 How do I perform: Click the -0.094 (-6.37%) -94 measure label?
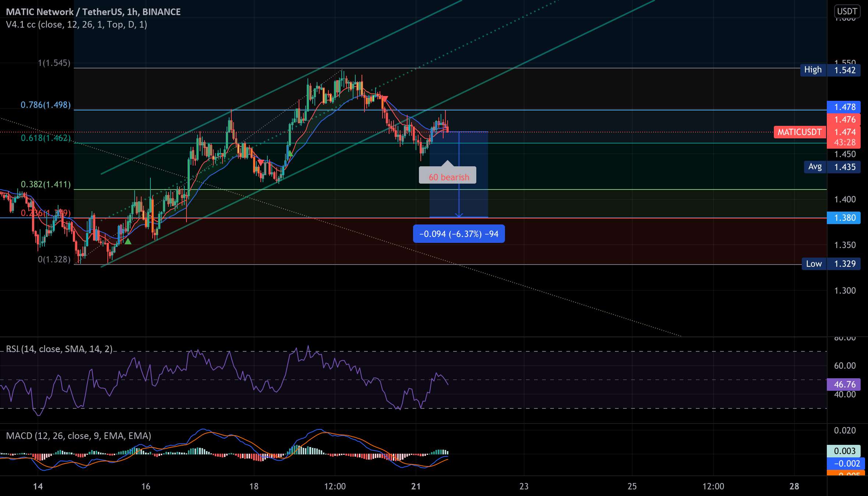tap(459, 234)
